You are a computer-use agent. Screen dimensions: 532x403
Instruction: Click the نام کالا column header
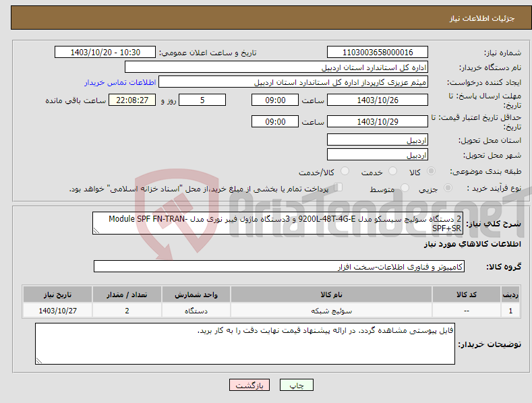point(331,294)
